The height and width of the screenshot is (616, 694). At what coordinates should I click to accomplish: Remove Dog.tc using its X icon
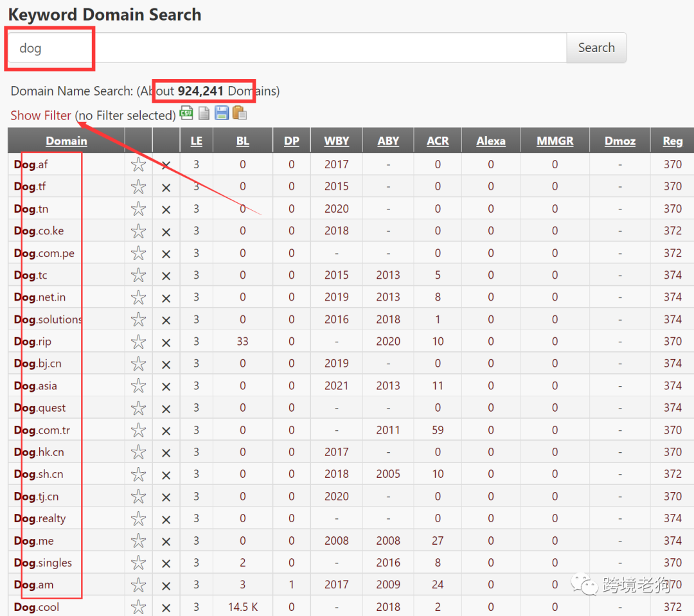[x=166, y=276]
